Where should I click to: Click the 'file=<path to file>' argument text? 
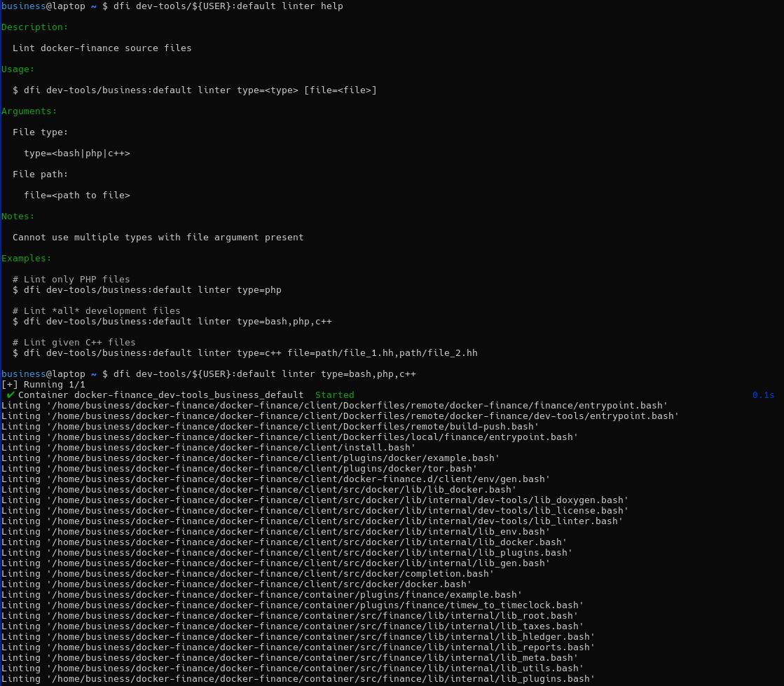77,195
